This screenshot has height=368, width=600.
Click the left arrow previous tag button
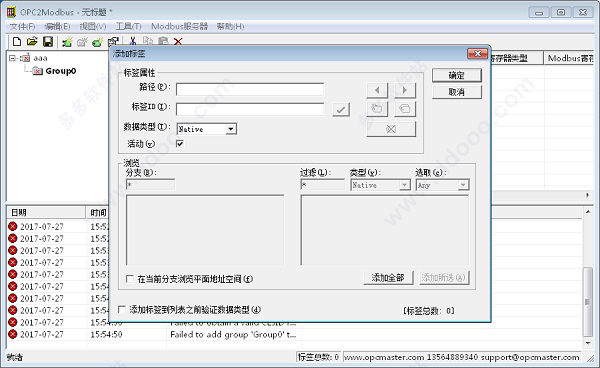[377, 90]
